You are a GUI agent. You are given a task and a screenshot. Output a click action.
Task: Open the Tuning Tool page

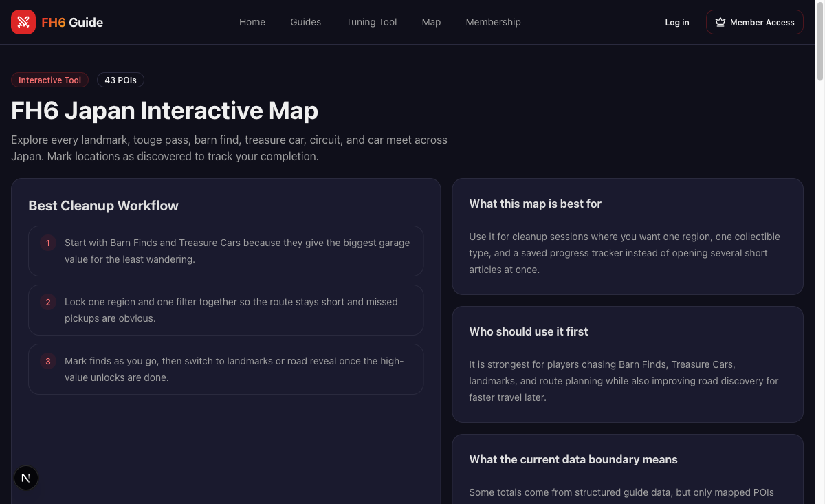pos(371,22)
